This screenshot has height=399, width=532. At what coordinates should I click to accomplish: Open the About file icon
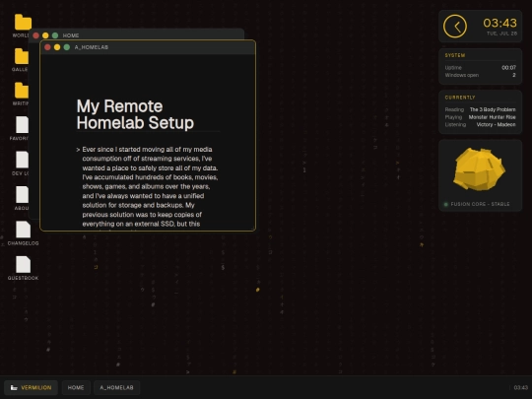coord(22,194)
